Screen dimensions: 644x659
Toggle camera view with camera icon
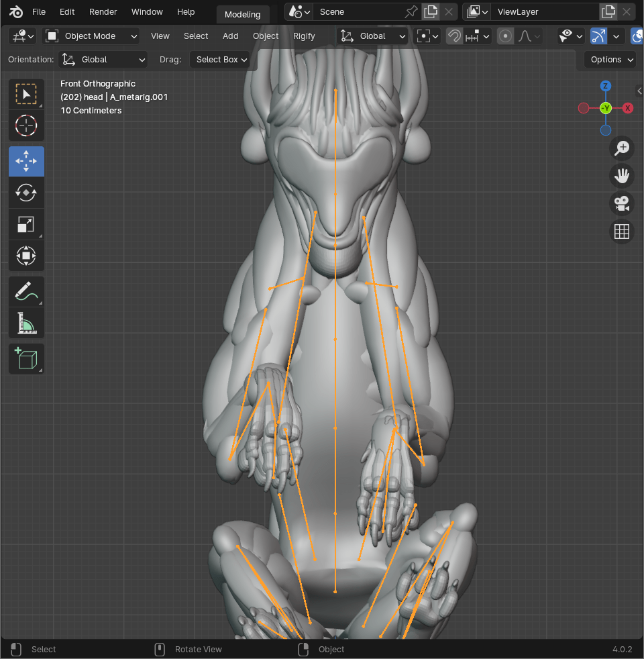coord(622,203)
